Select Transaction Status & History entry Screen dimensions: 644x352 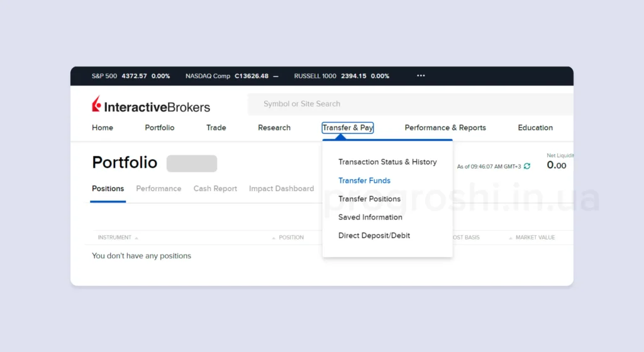click(387, 162)
